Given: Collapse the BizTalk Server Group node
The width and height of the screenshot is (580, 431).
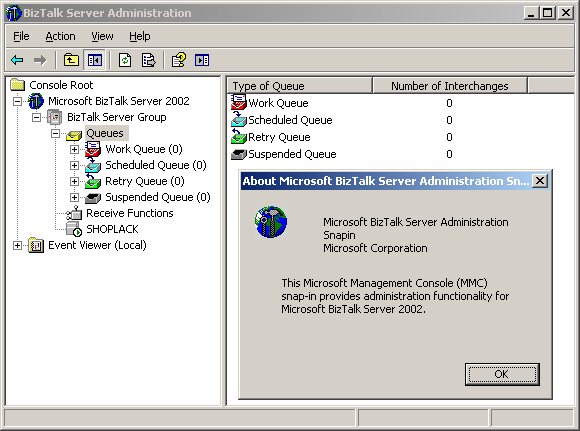Looking at the screenshot, I should click(36, 117).
